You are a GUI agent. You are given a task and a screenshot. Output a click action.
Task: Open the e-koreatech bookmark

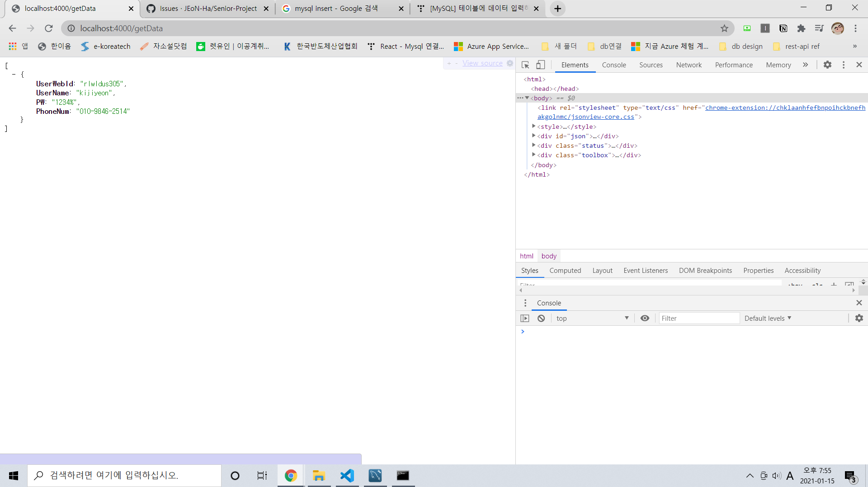pos(106,47)
